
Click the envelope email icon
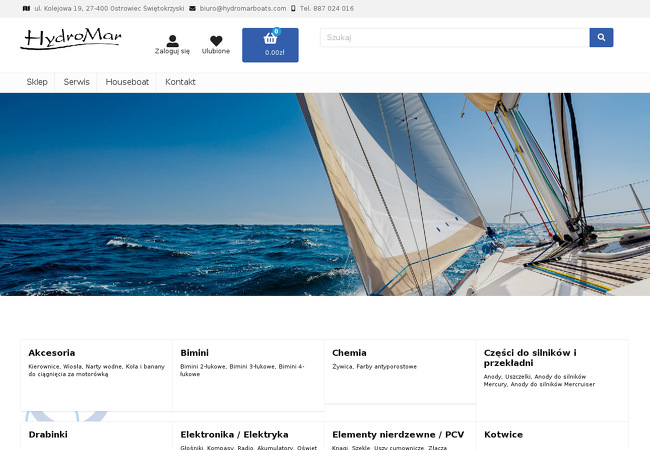[192, 8]
